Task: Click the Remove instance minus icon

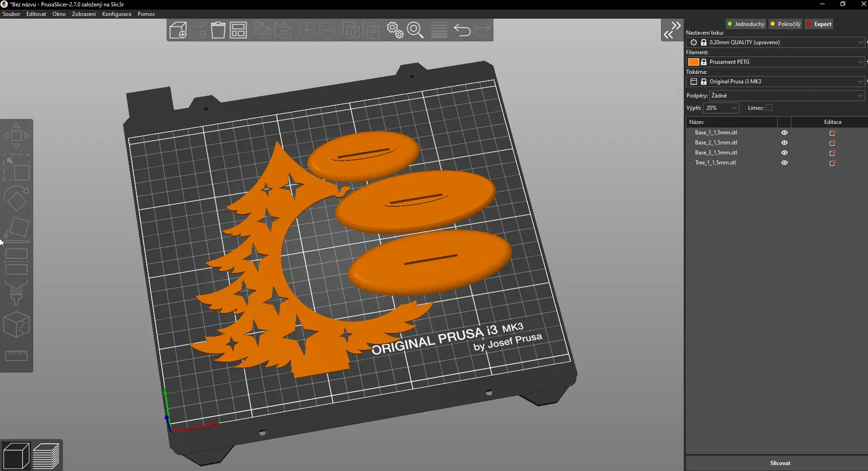Action: (x=327, y=30)
